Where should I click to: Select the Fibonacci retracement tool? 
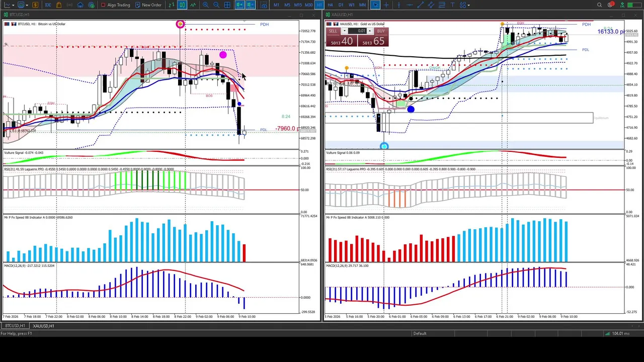(442, 5)
